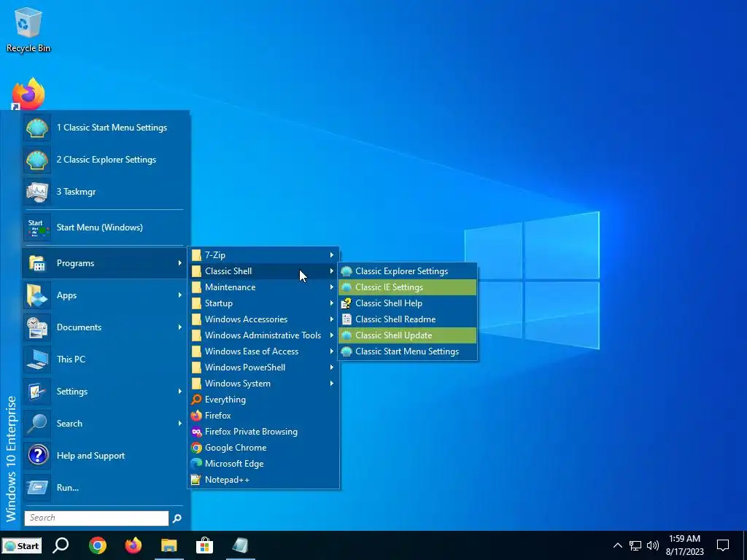Image resolution: width=747 pixels, height=560 pixels.
Task: Open the volume control in system tray
Action: (x=653, y=545)
